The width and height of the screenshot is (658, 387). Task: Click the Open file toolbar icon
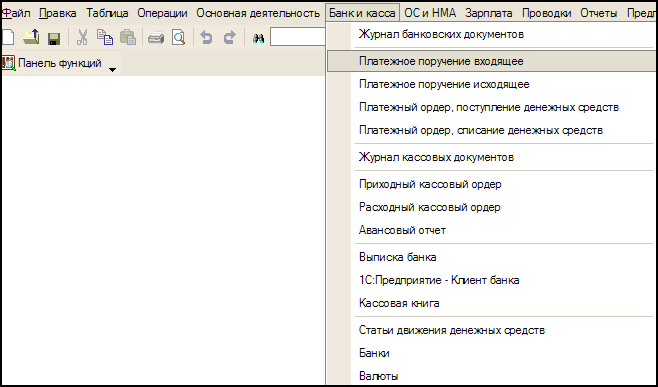[31, 38]
